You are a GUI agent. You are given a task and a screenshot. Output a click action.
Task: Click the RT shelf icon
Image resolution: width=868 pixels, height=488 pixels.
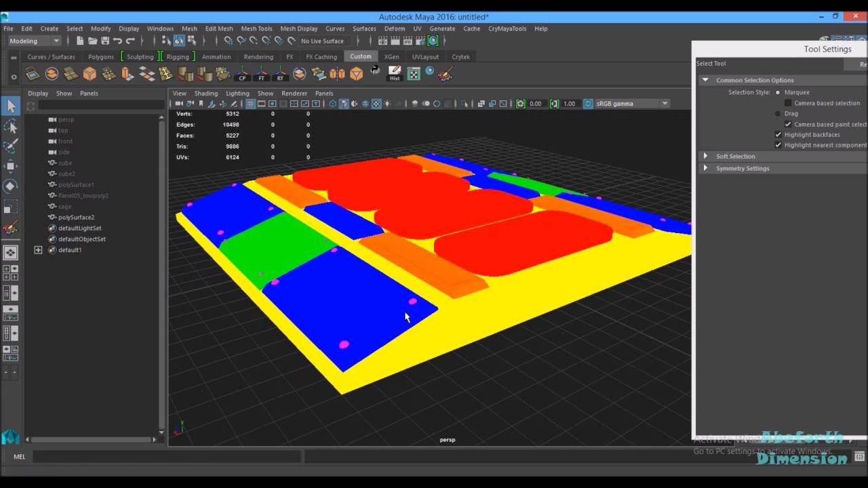280,74
